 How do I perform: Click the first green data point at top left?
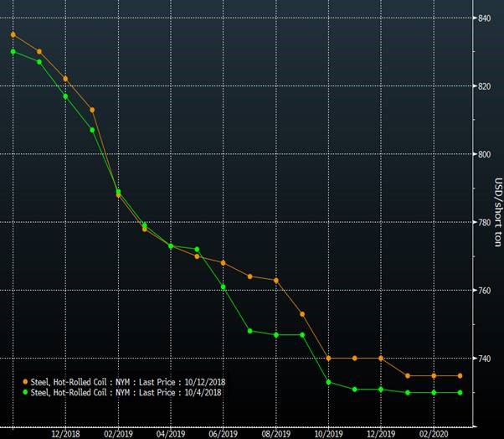click(13, 51)
